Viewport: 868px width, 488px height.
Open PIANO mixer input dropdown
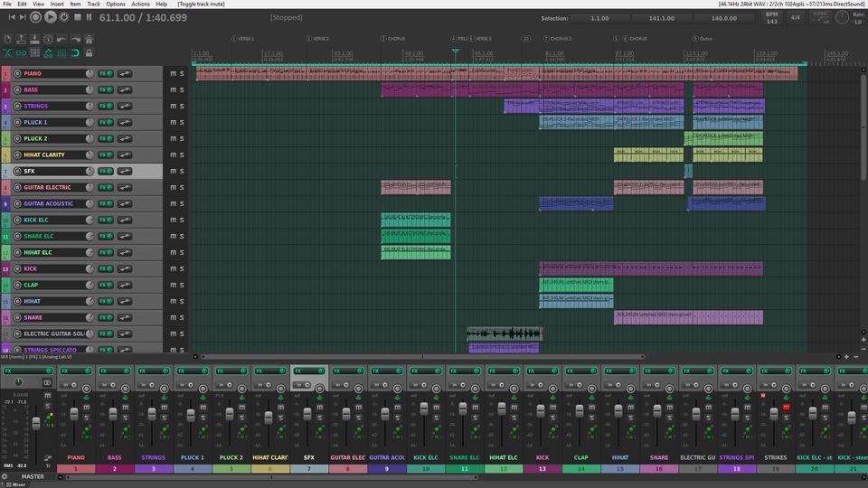(x=70, y=385)
